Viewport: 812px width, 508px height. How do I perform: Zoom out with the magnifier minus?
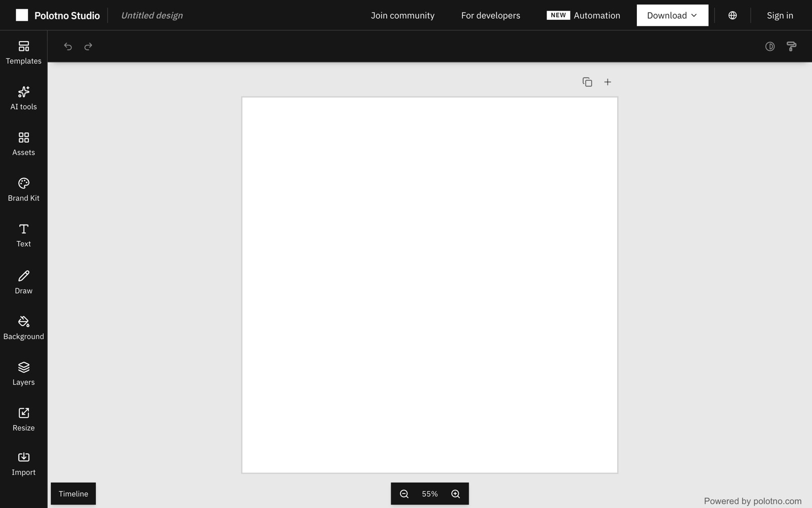[404, 494]
